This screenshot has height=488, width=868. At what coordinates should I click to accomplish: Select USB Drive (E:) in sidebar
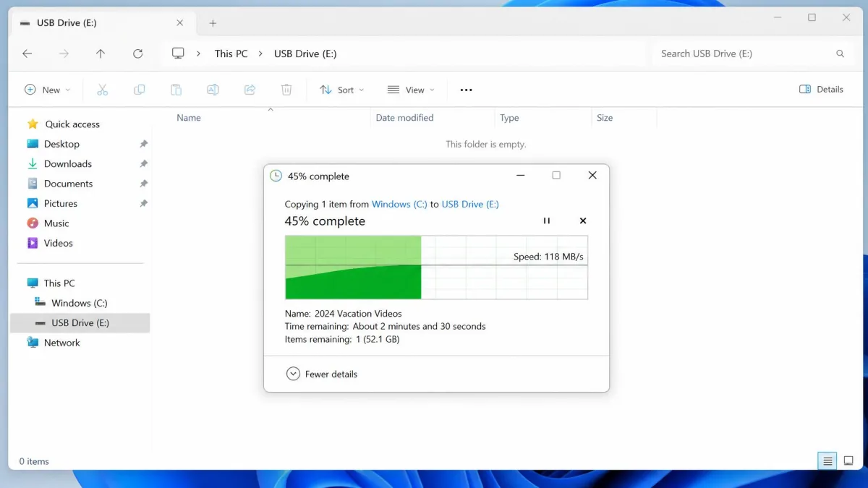coord(80,323)
